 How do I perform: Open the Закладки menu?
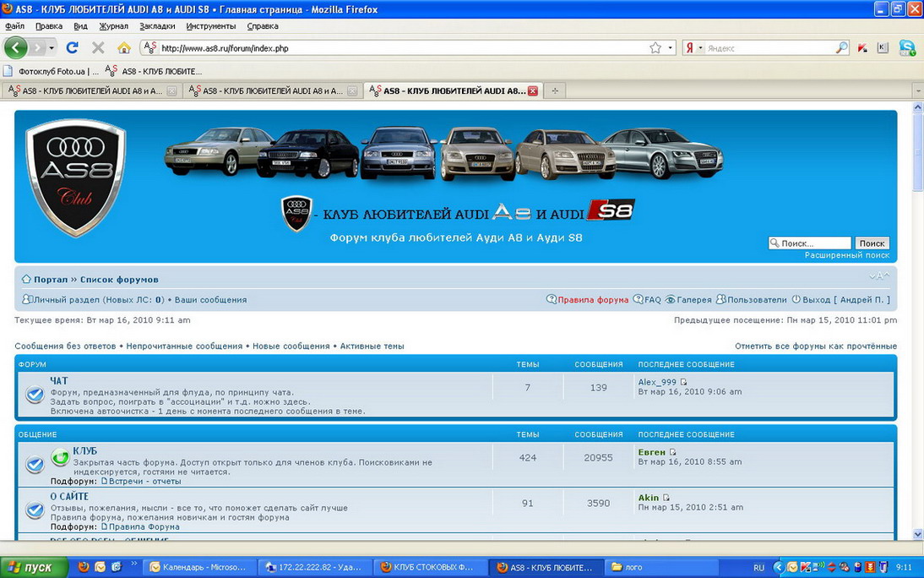pos(157,26)
